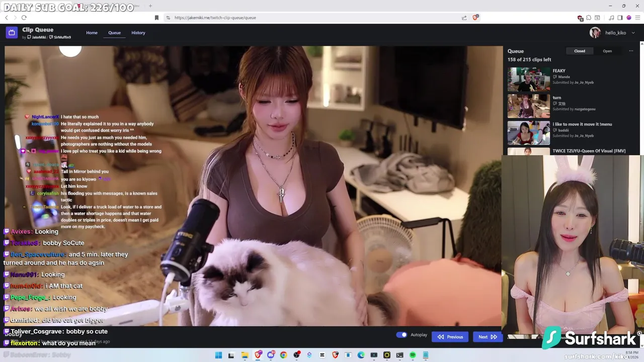
Task: Open Google Chrome from the taskbar
Action: (283, 355)
